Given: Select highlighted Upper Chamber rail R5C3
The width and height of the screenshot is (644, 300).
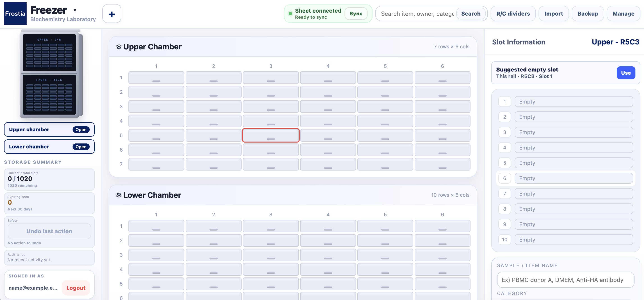Looking at the screenshot, I should (x=271, y=135).
